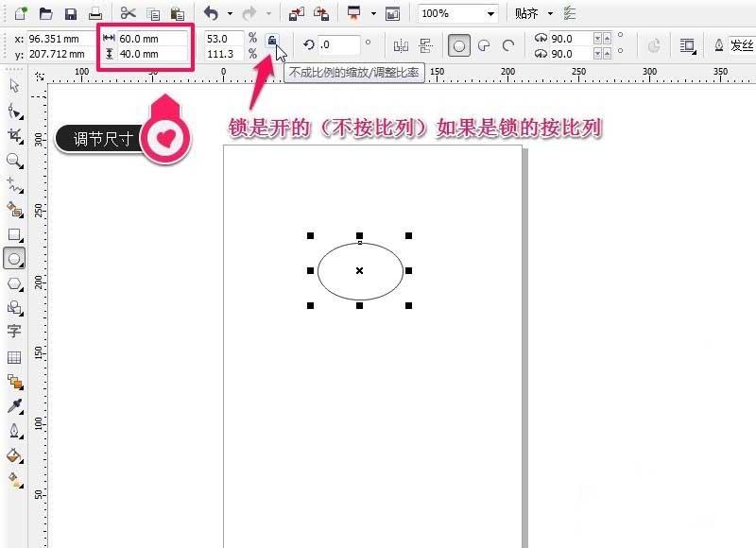Click the Import icon
This screenshot has height=548, width=756.
[x=296, y=13]
